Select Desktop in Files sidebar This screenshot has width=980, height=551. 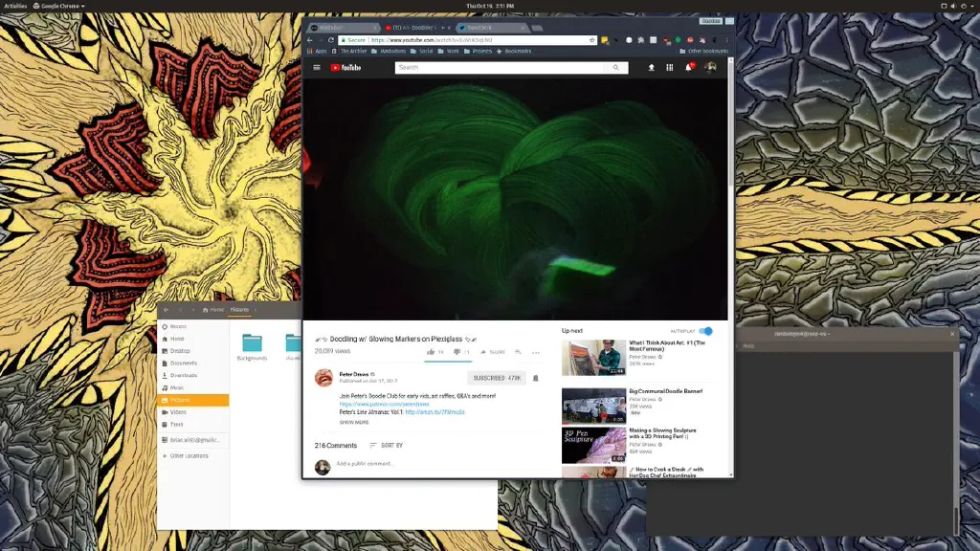tap(193, 351)
